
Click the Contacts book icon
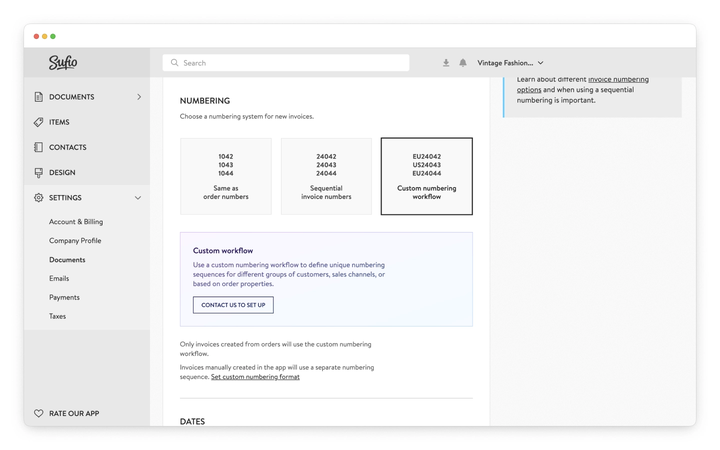click(39, 147)
